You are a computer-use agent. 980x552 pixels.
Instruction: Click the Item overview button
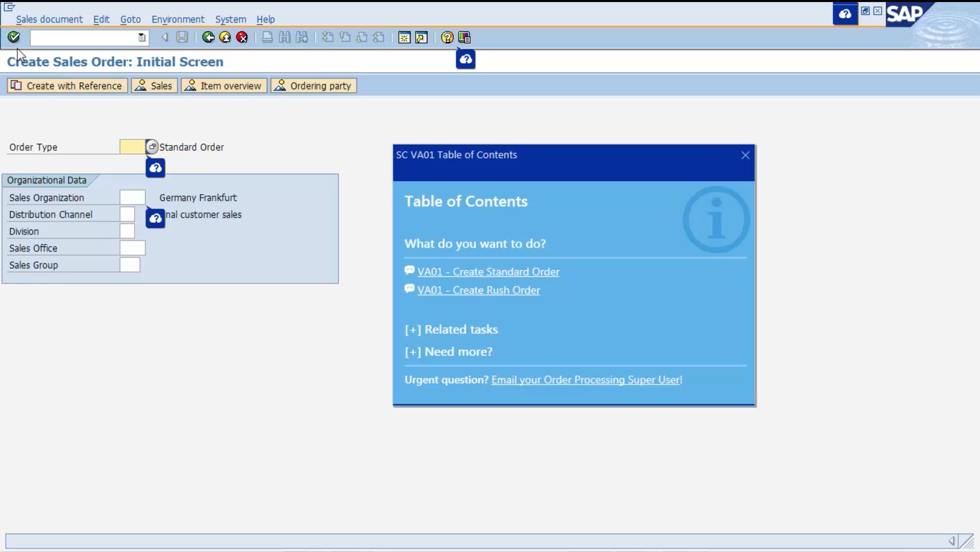(224, 85)
